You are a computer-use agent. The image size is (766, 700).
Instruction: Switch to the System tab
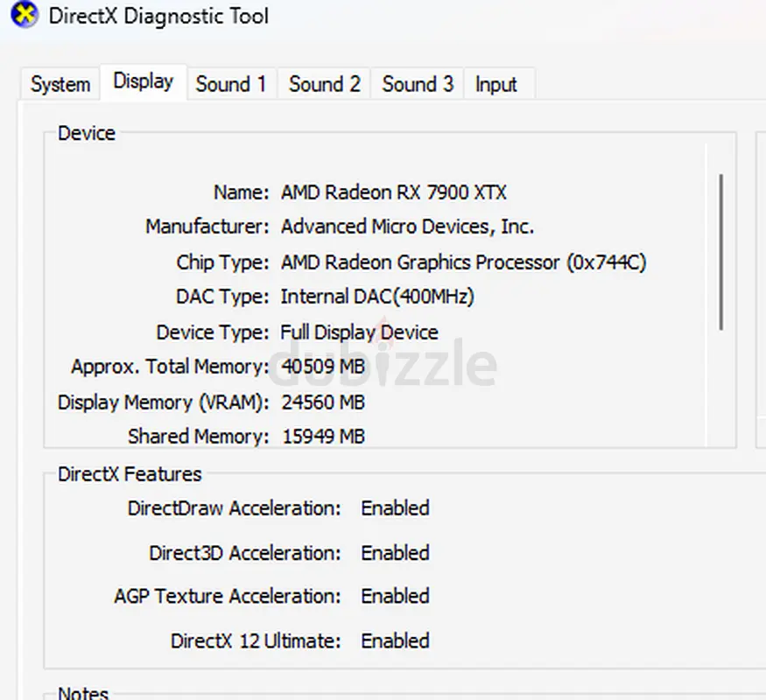(x=60, y=84)
